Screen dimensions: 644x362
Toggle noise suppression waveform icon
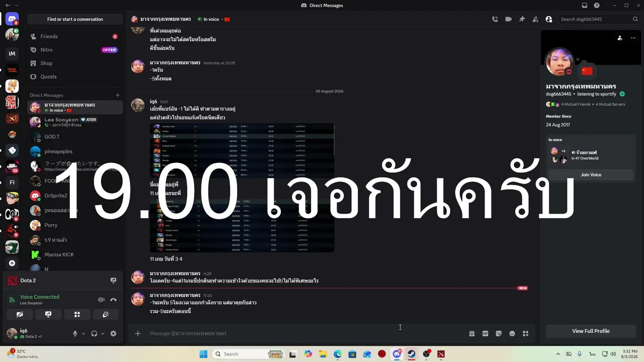coord(101,300)
